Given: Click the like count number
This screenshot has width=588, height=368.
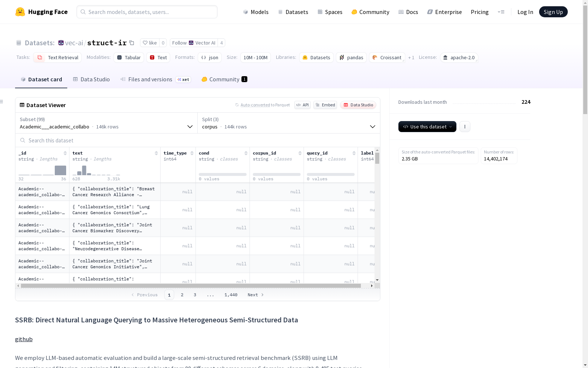Looking at the screenshot, I should click(x=163, y=43).
